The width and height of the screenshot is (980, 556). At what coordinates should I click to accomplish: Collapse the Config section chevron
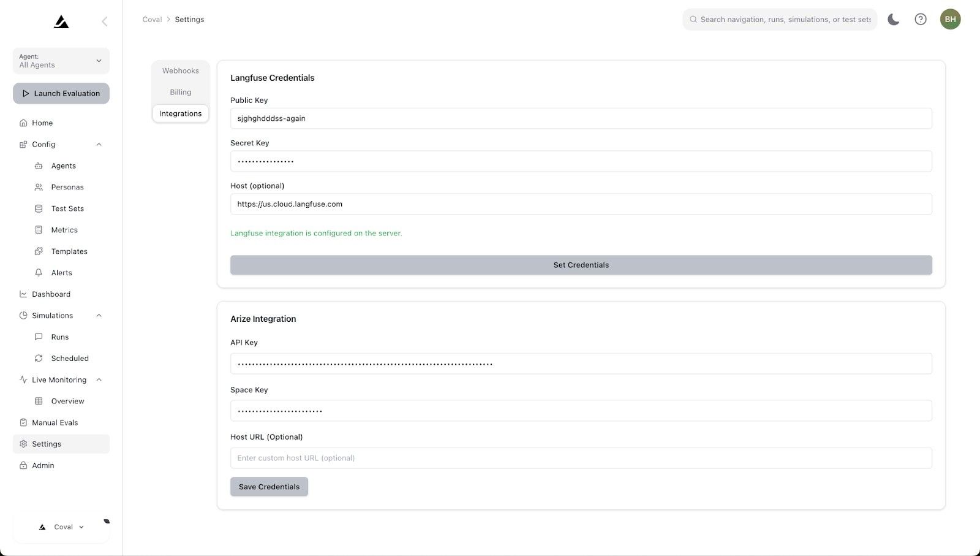[x=99, y=145]
